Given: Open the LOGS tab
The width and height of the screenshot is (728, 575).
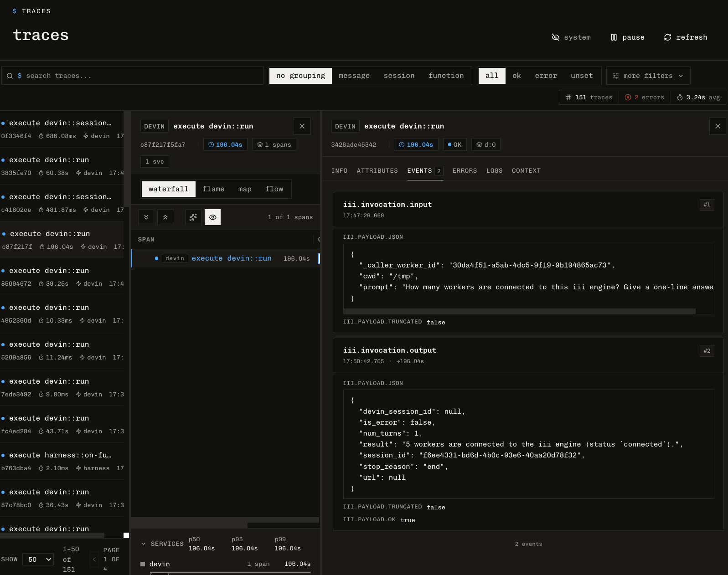Looking at the screenshot, I should pyautogui.click(x=495, y=171).
